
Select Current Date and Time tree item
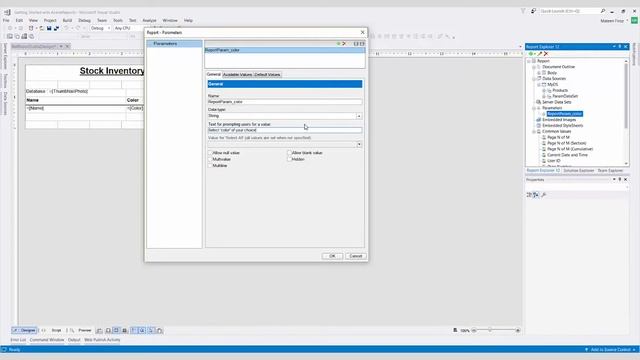click(567, 155)
